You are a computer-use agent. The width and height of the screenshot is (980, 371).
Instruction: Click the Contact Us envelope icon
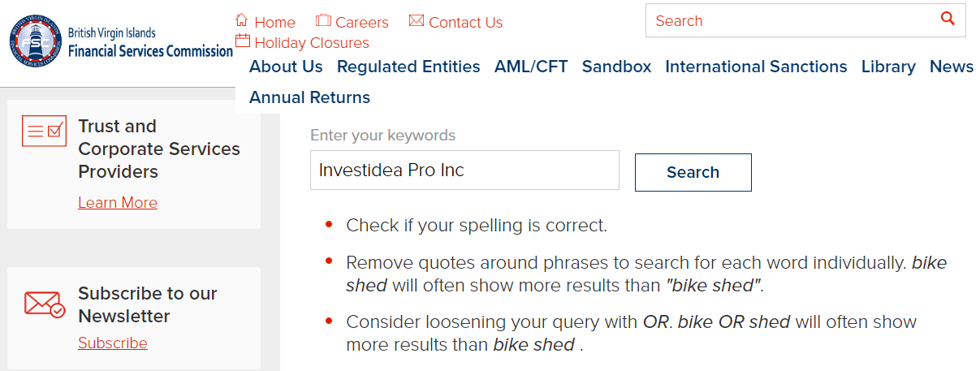pyautogui.click(x=417, y=20)
